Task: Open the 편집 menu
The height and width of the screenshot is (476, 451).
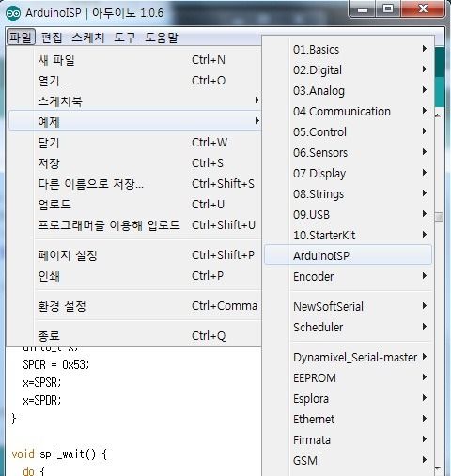Action: pos(52,38)
